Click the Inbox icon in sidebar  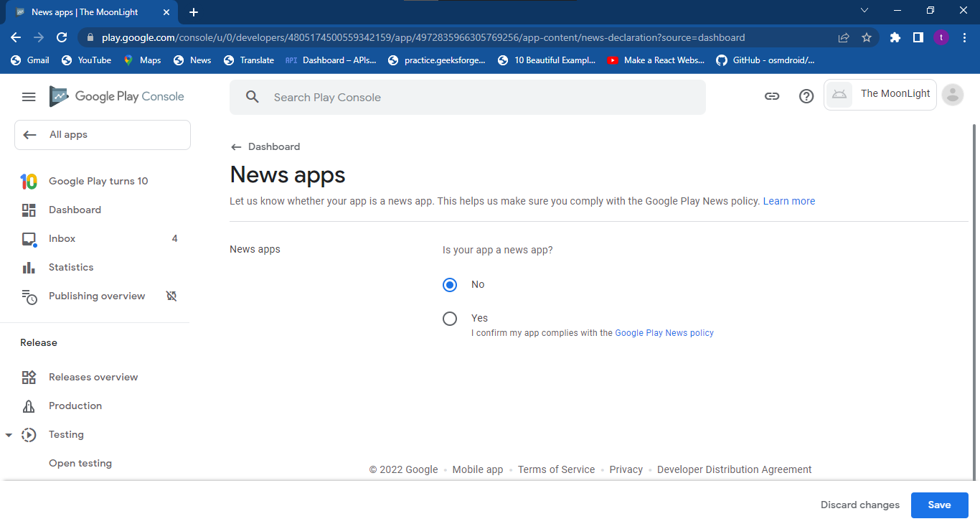click(x=29, y=239)
